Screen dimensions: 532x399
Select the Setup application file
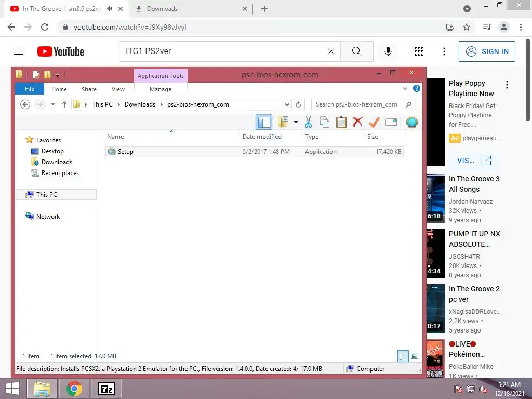pos(255,152)
